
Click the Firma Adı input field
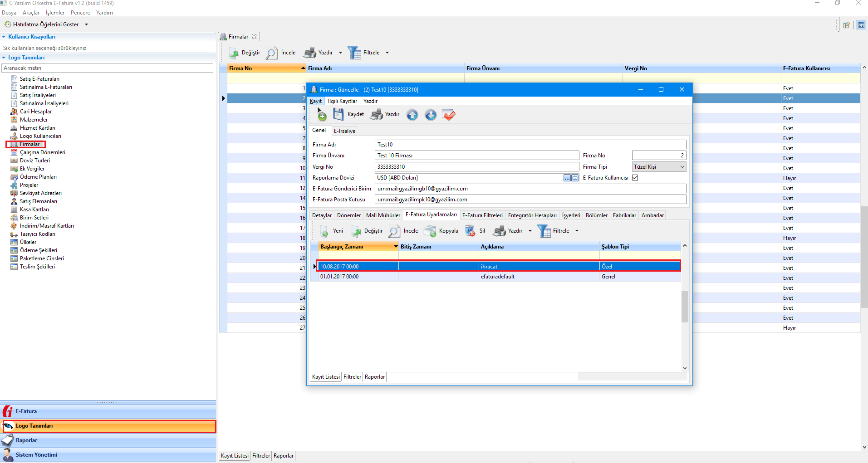pyautogui.click(x=530, y=145)
